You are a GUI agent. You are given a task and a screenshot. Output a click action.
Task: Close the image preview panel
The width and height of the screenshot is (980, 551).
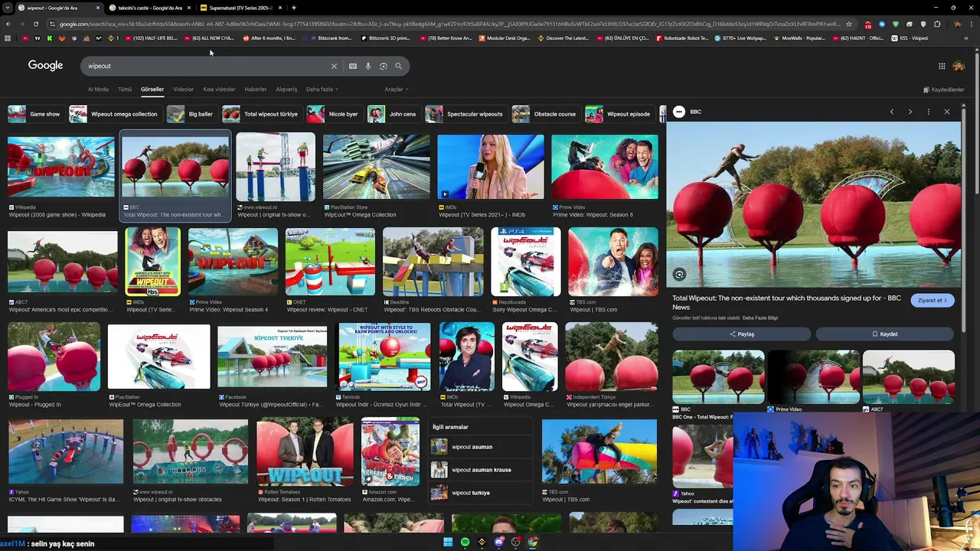[946, 112]
